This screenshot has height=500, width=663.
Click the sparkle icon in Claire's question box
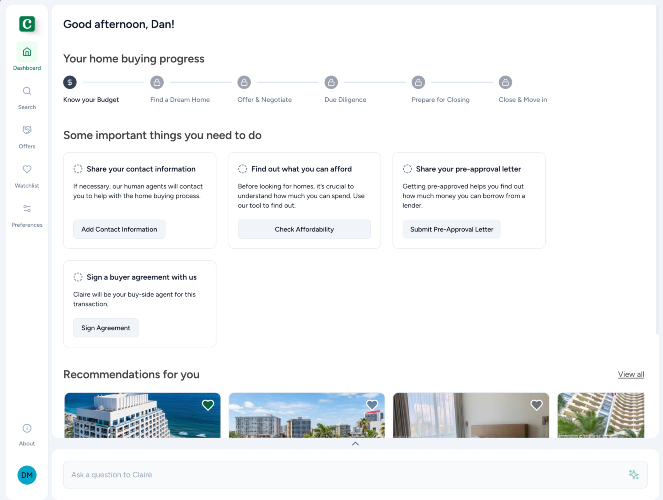click(x=634, y=475)
